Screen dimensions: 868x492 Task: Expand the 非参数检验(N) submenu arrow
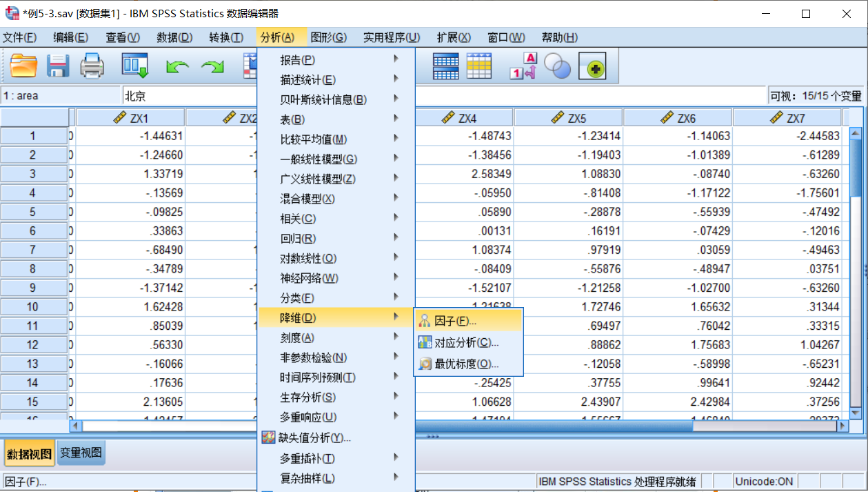396,357
